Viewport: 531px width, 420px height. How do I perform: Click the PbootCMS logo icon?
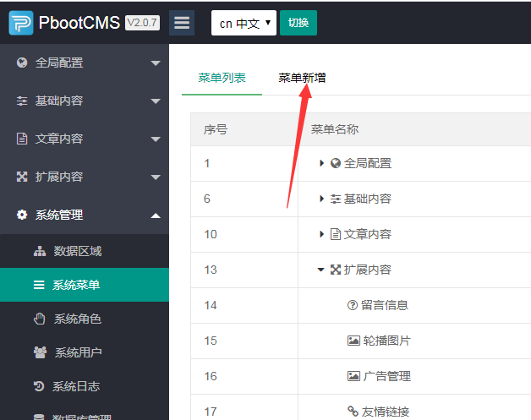(x=21, y=23)
